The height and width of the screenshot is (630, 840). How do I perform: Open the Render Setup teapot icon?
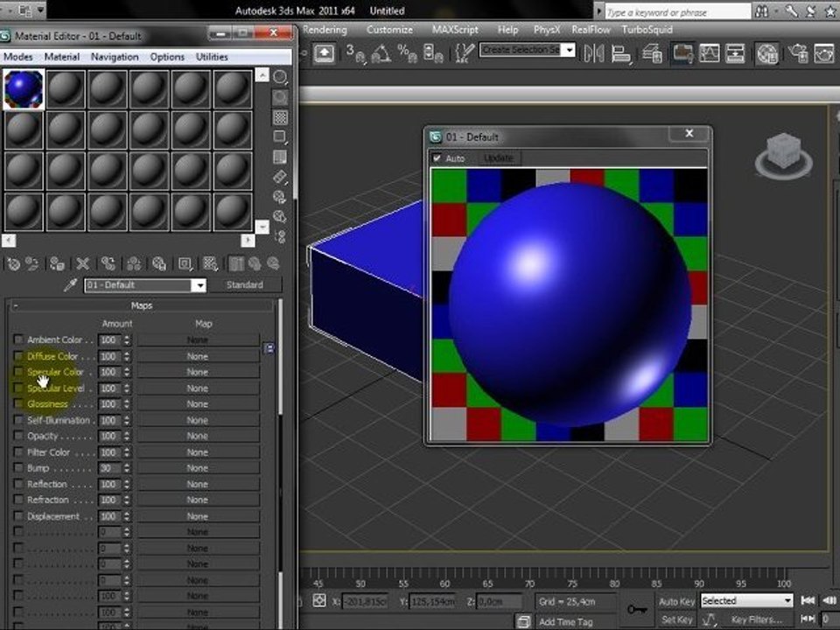coord(824,53)
